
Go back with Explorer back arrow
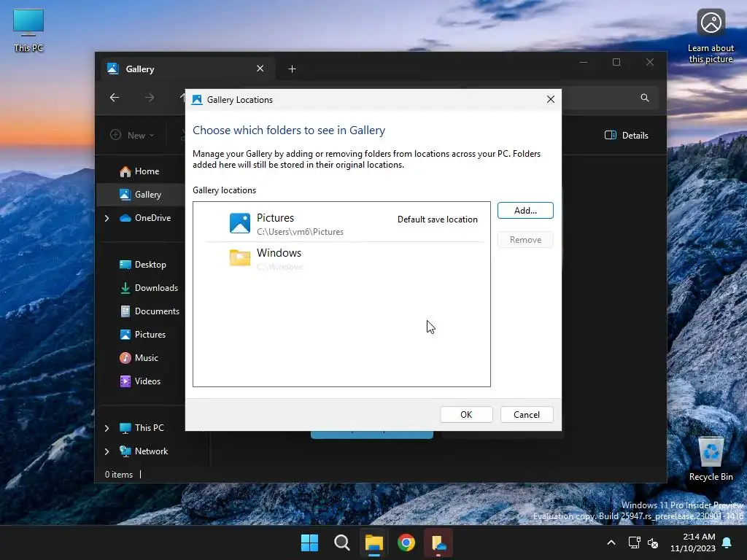click(x=115, y=98)
